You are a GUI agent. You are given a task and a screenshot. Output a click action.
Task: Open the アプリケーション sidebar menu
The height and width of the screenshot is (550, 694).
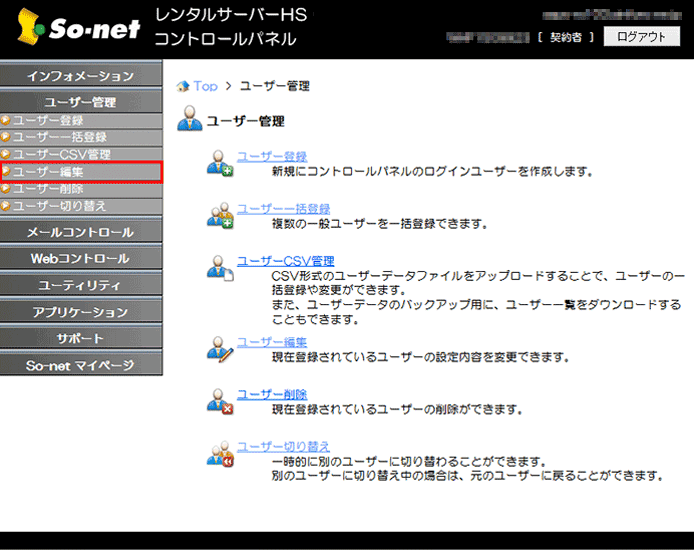(x=80, y=312)
